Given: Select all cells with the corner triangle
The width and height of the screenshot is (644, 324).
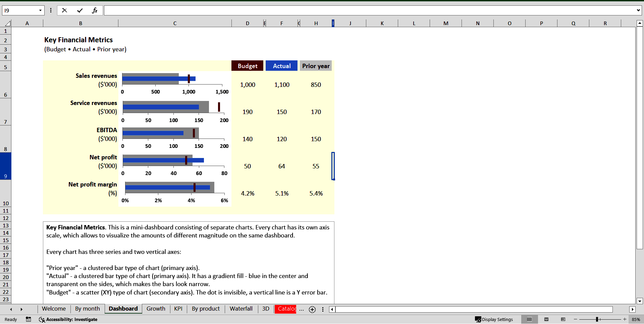Looking at the screenshot, I should coord(7,23).
